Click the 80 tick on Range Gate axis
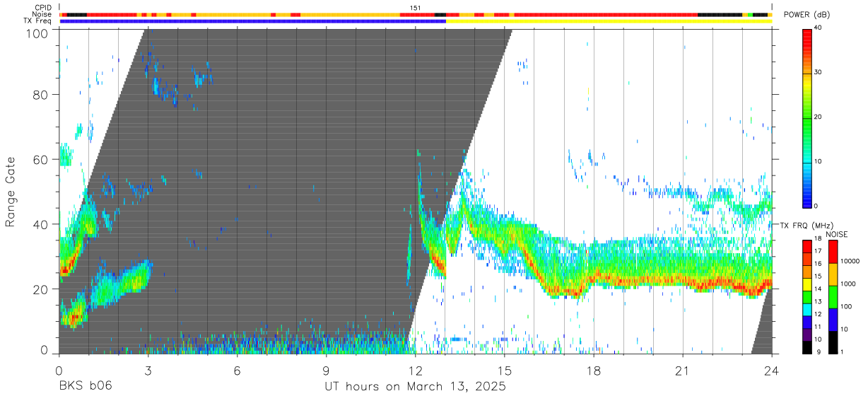This screenshot has width=868, height=401. click(x=41, y=95)
